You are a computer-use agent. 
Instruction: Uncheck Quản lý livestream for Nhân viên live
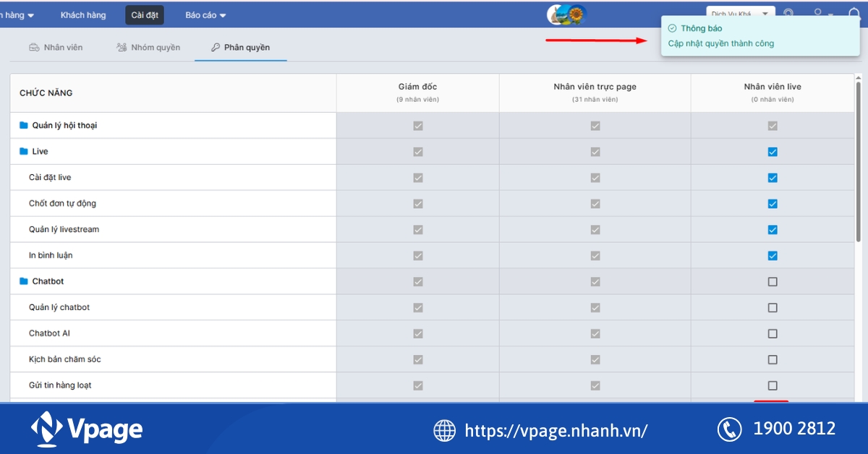click(x=772, y=229)
